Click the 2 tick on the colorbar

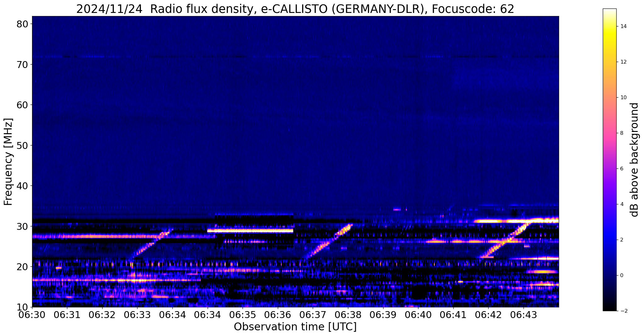point(621,240)
